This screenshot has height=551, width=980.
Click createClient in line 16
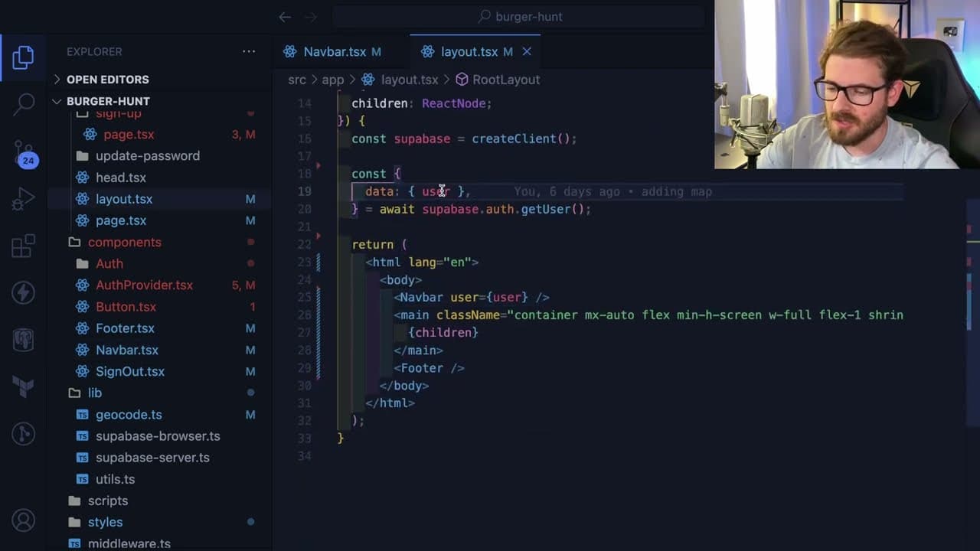(x=514, y=139)
